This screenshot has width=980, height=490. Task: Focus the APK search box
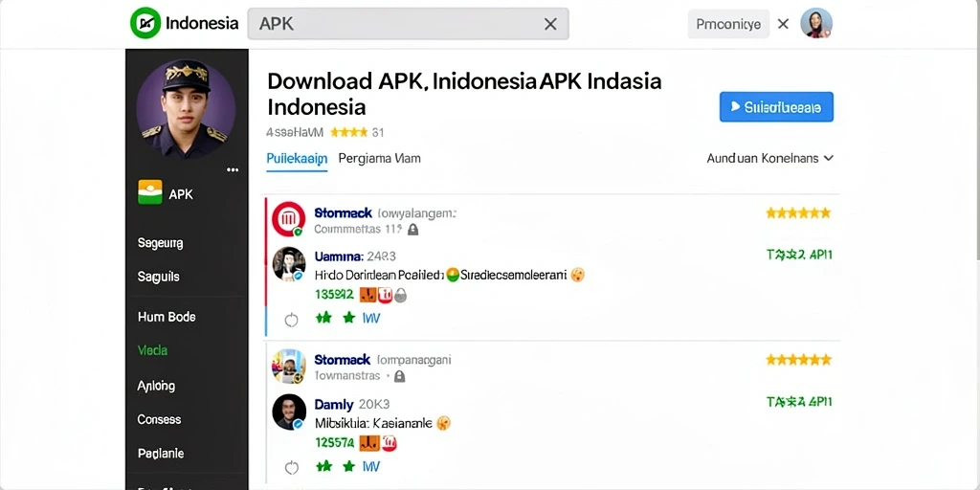[408, 24]
